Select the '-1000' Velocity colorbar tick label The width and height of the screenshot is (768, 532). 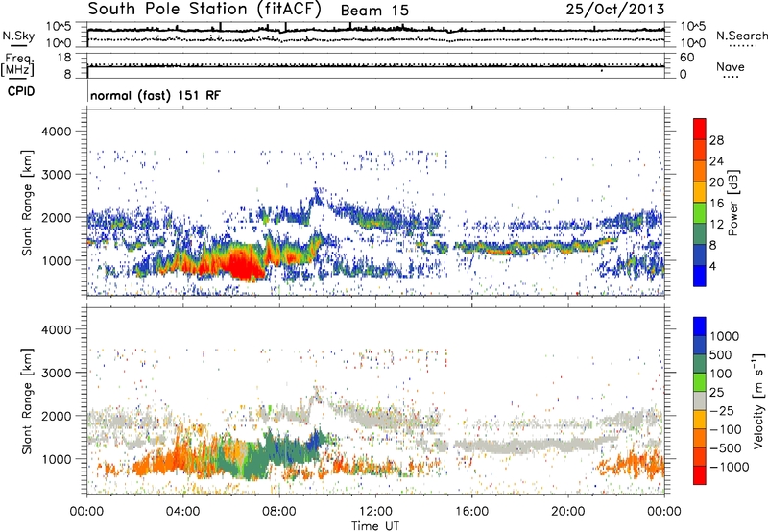730,467
